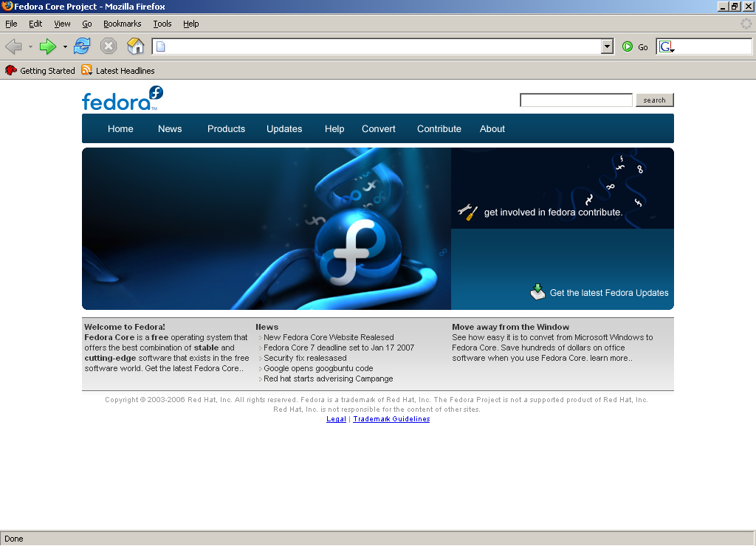Image resolution: width=756 pixels, height=546 pixels.
Task: Open the Tools menu
Action: coord(162,24)
